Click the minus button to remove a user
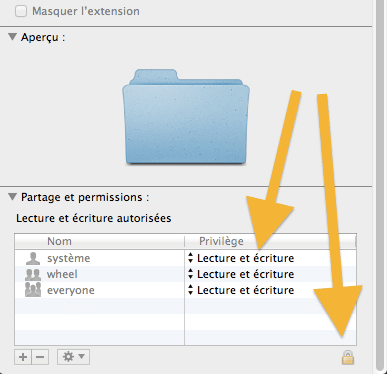The height and width of the screenshot is (374, 387). tap(40, 357)
